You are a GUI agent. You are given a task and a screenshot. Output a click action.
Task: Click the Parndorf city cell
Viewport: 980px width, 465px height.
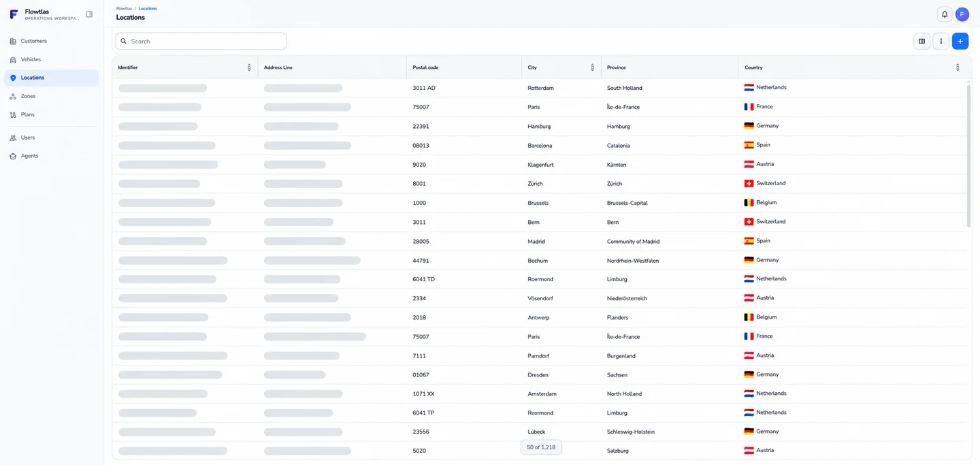[x=540, y=356]
